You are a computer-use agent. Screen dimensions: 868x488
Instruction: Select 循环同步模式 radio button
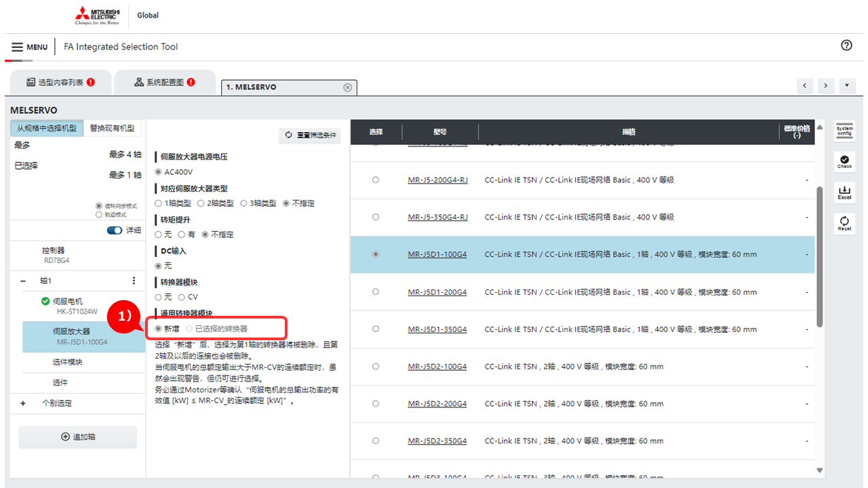coord(99,206)
